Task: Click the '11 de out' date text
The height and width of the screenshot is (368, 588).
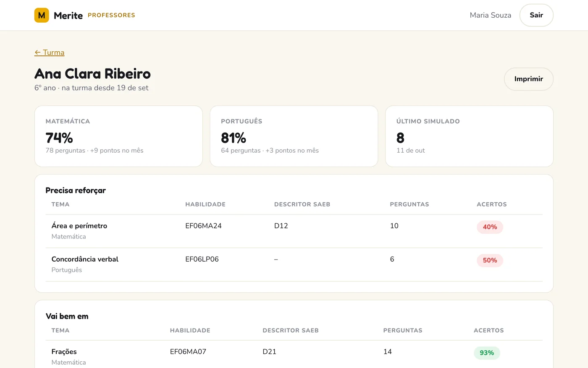Action: click(x=411, y=151)
